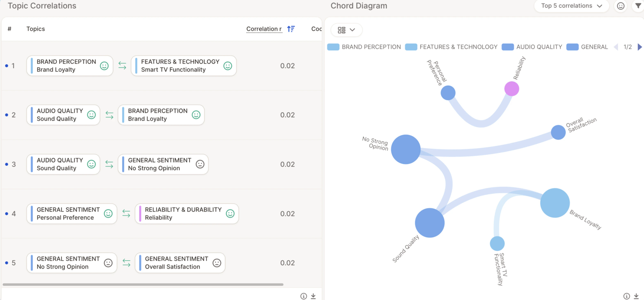Toggle BRAND PERCEPTION legend swatch
The height and width of the screenshot is (300, 644).
[x=333, y=47]
